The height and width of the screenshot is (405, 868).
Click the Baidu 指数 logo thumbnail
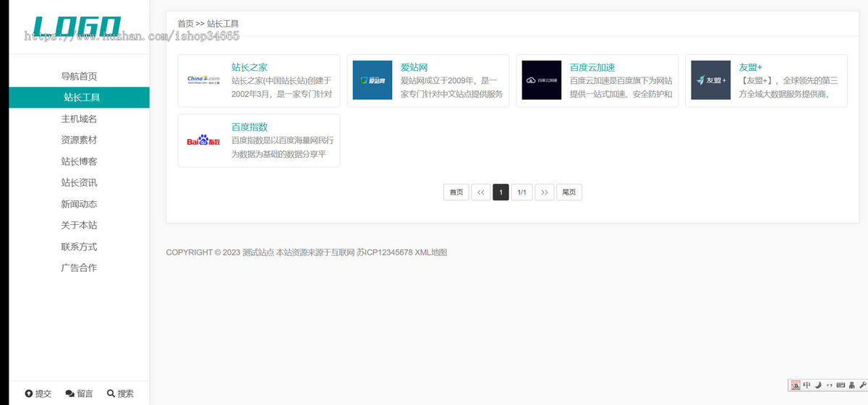203,140
